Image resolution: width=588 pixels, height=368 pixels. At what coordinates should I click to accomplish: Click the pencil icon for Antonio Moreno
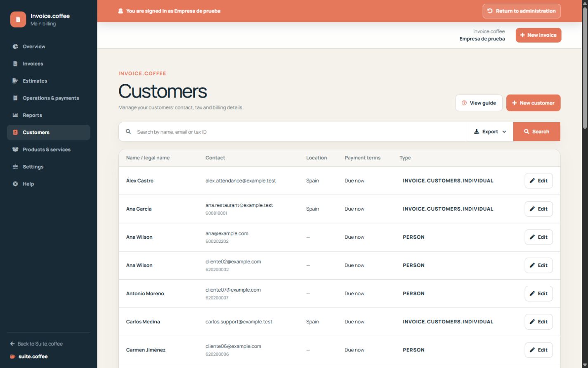tap(532, 294)
